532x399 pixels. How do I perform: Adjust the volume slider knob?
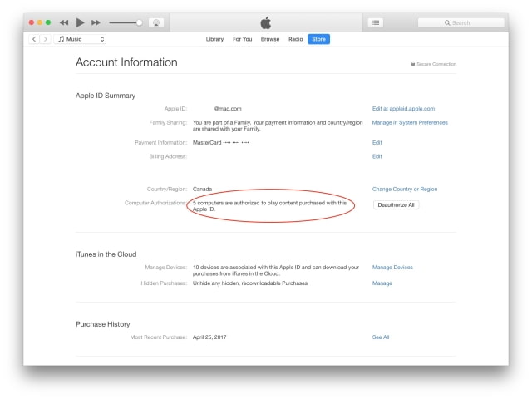coord(139,22)
